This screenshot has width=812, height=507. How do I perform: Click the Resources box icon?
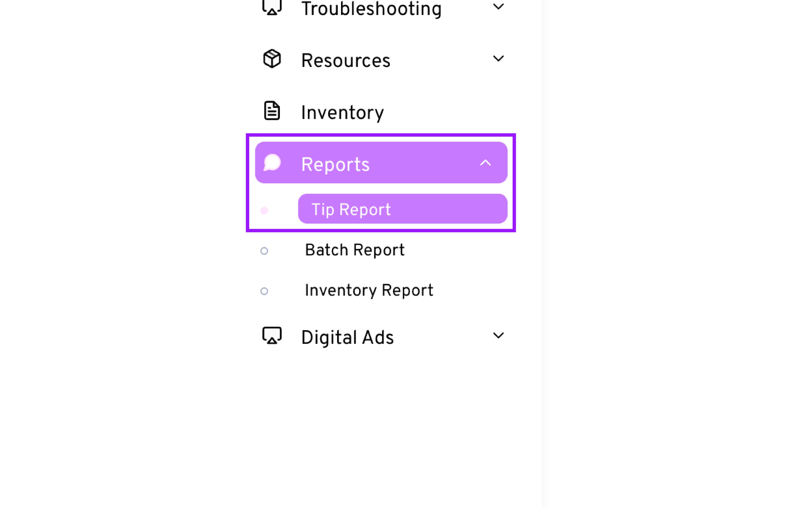[272, 59]
